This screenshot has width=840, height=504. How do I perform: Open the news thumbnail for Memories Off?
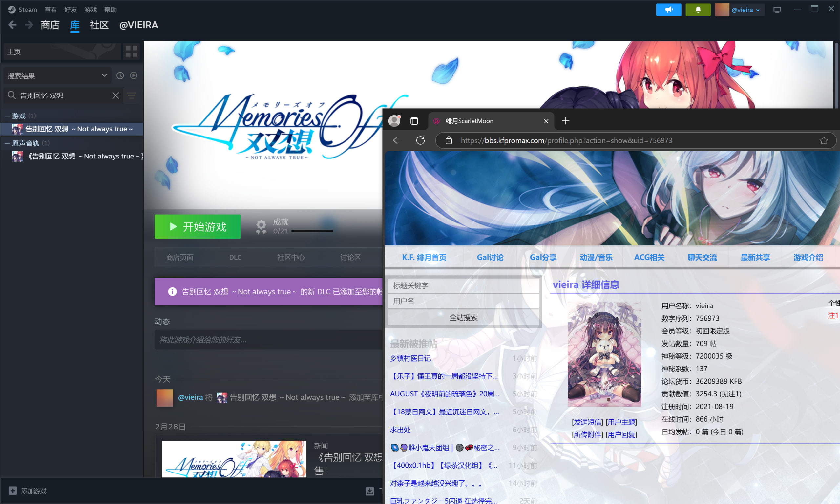[x=234, y=459]
